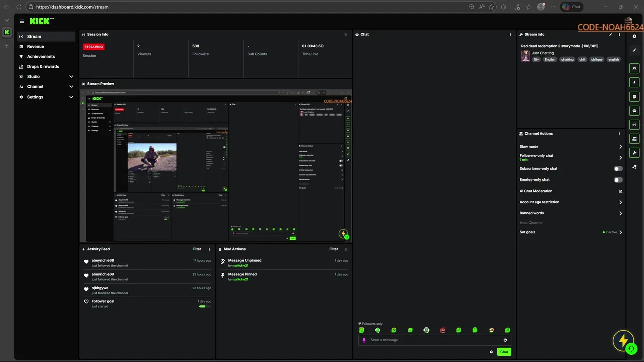
Task: Click the red STREAMING status badge
Action: coord(94,47)
